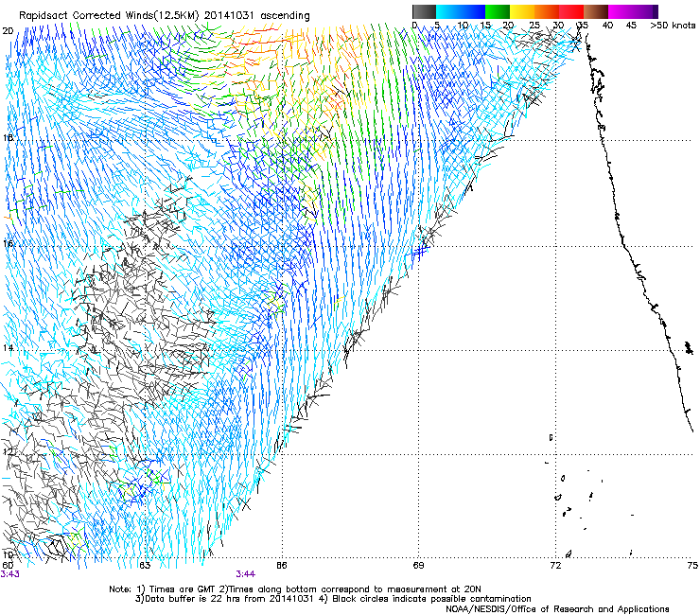Click the latitude axis label '16'
The image size is (700, 615).
(8, 244)
